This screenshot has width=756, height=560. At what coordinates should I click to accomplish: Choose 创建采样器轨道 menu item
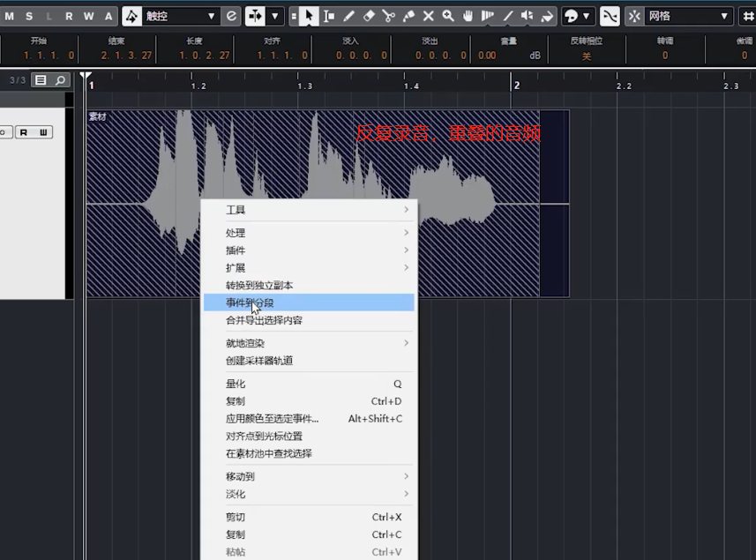click(309, 361)
